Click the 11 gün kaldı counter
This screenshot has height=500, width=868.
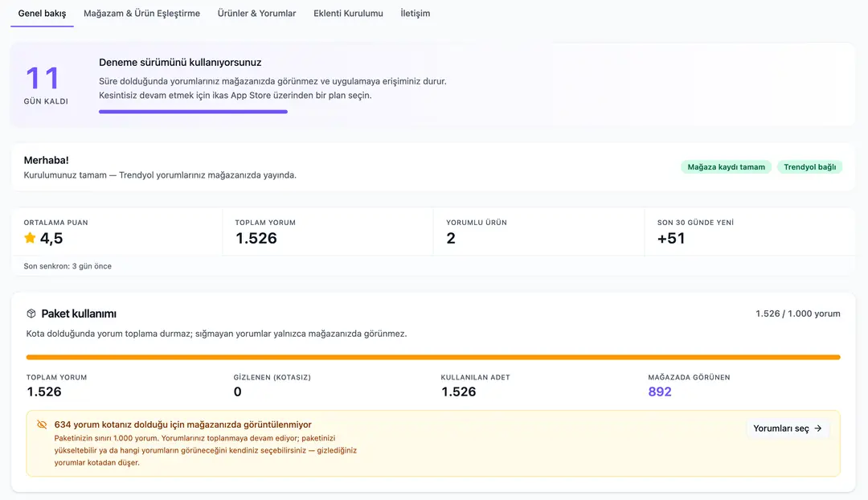[46, 84]
